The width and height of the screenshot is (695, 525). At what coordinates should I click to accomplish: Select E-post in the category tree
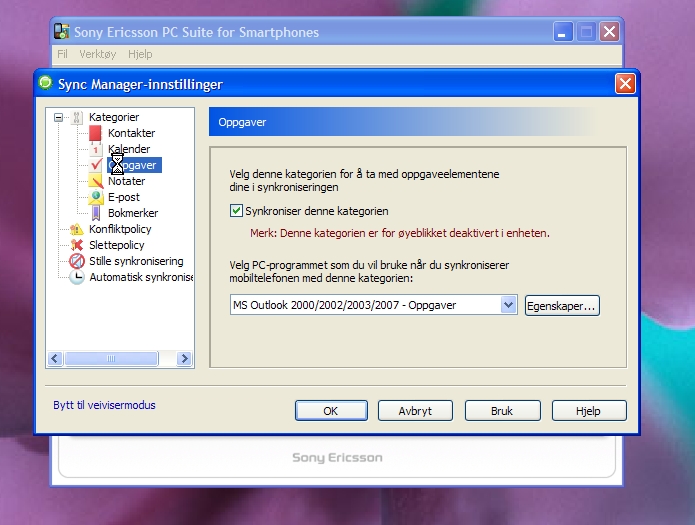(124, 197)
